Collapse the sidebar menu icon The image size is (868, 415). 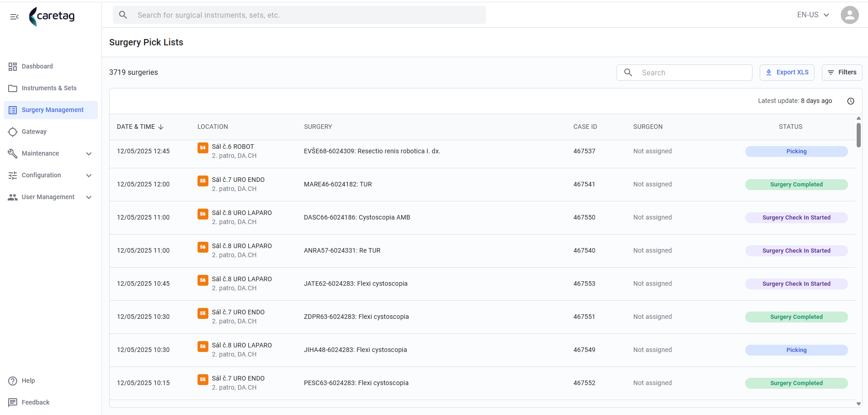[x=14, y=17]
